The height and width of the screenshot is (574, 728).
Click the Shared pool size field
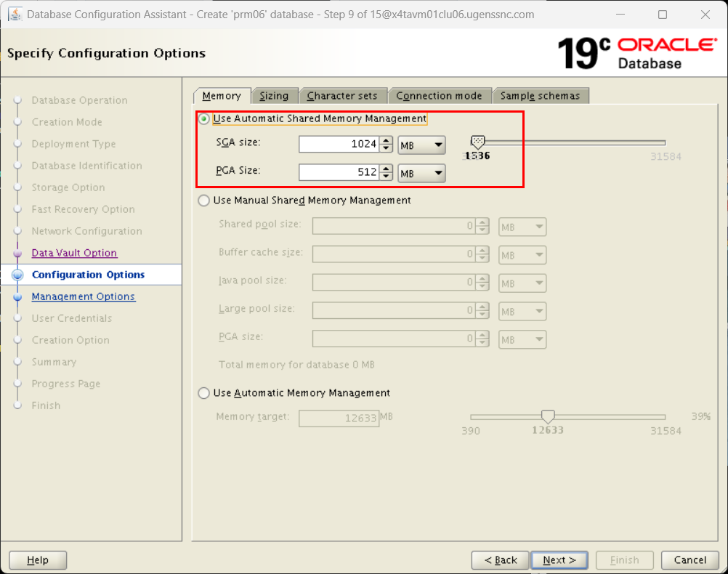(x=394, y=226)
